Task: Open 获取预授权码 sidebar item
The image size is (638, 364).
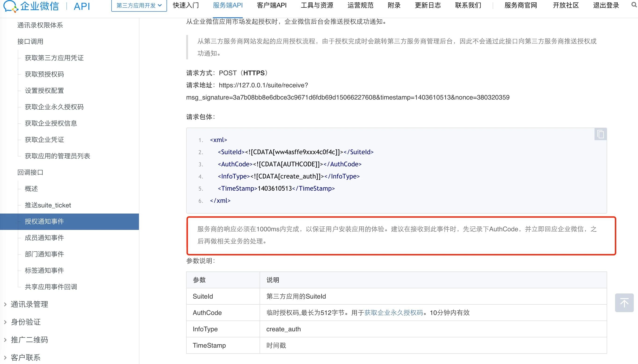Action: pyautogui.click(x=44, y=74)
